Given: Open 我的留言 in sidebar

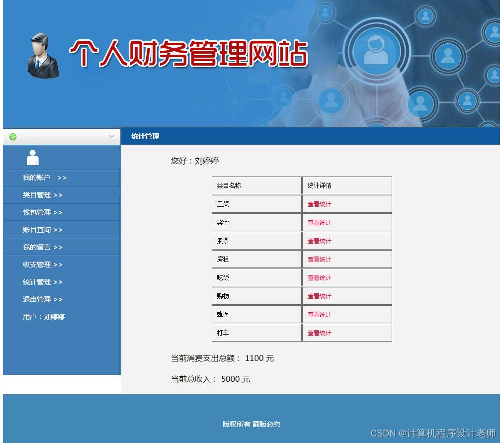Looking at the screenshot, I should 42,247.
